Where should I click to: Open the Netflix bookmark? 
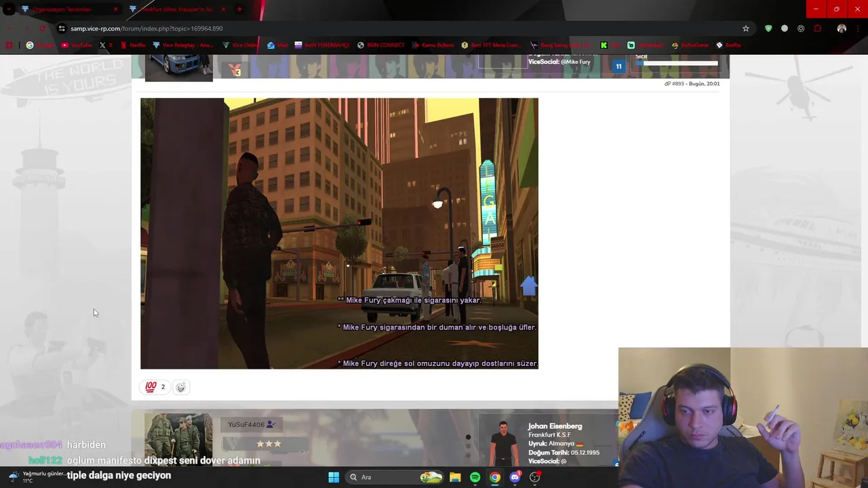tap(133, 45)
